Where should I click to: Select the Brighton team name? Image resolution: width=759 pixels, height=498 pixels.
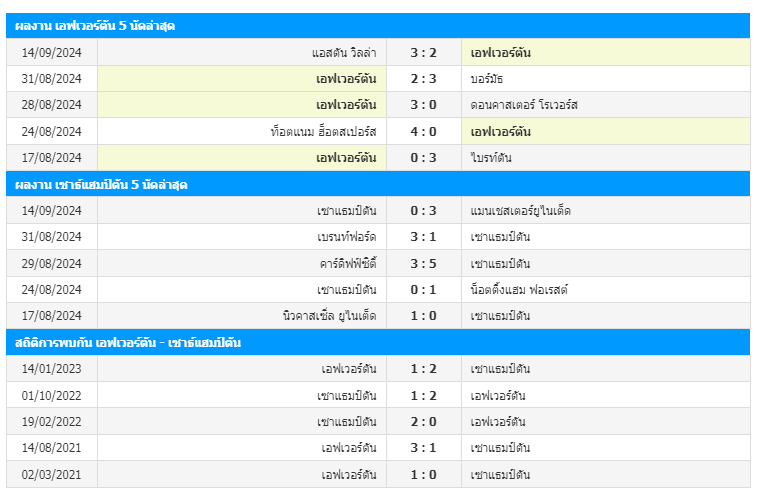coord(491,158)
